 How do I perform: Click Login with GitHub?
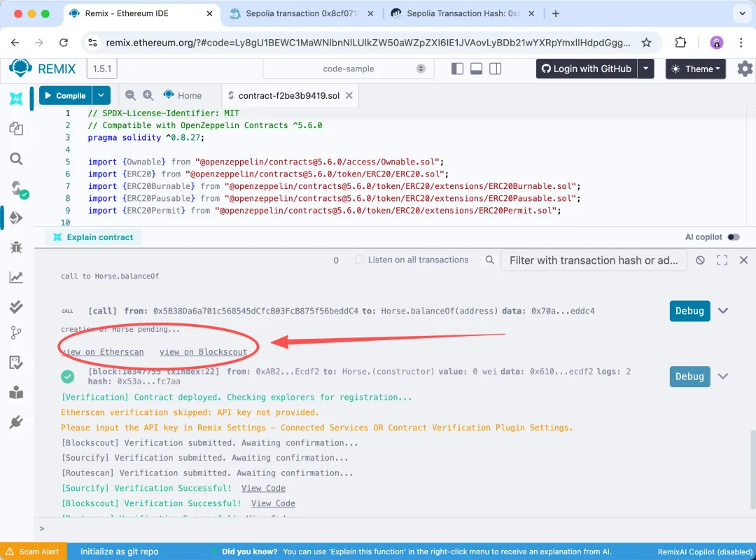pyautogui.click(x=587, y=69)
